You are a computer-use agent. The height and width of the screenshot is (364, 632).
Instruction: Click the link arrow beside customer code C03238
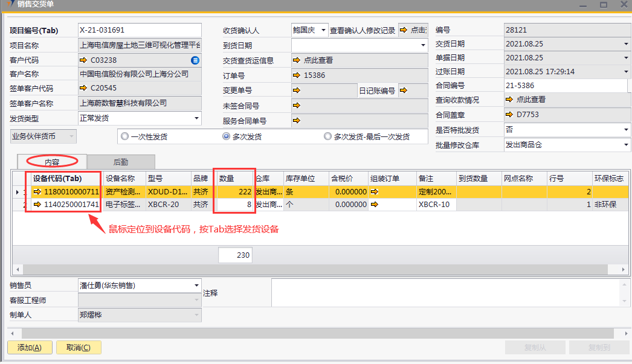point(83,60)
